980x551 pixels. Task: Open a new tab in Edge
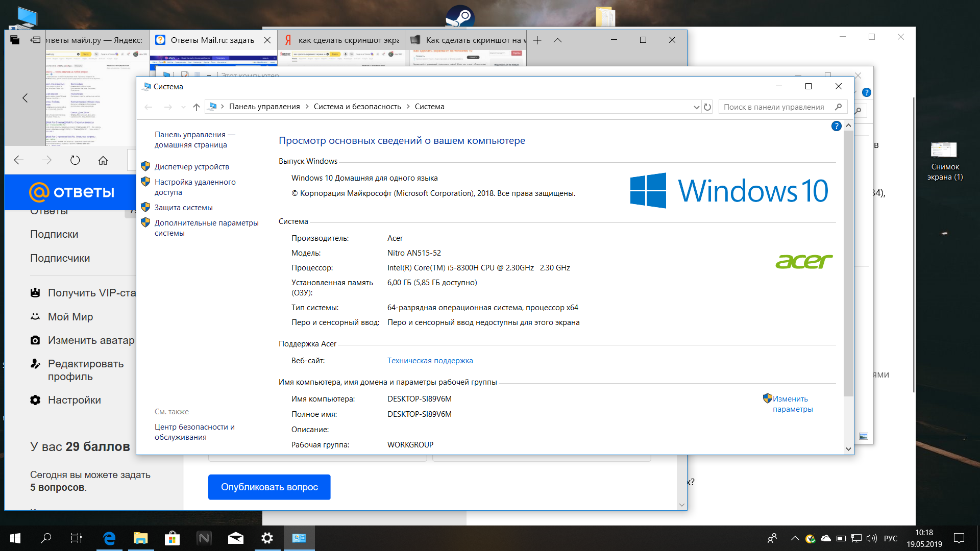(537, 40)
